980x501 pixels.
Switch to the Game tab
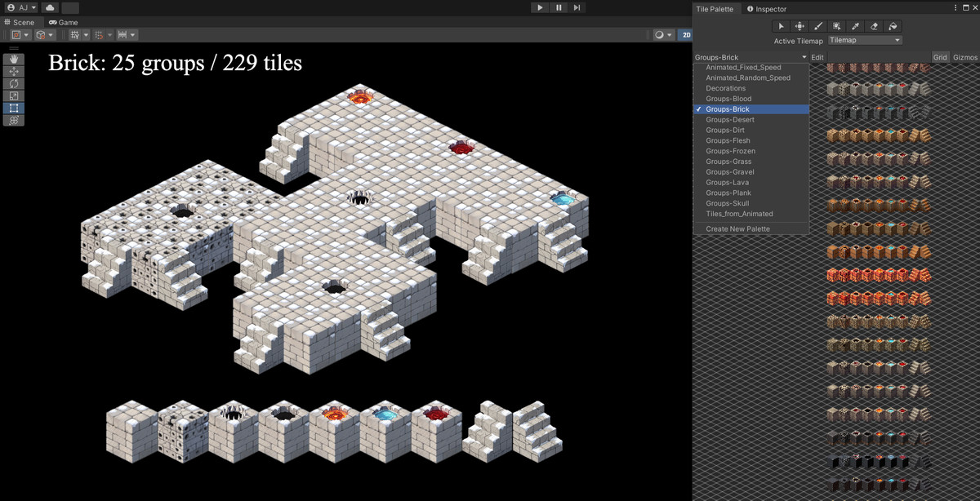coord(64,22)
